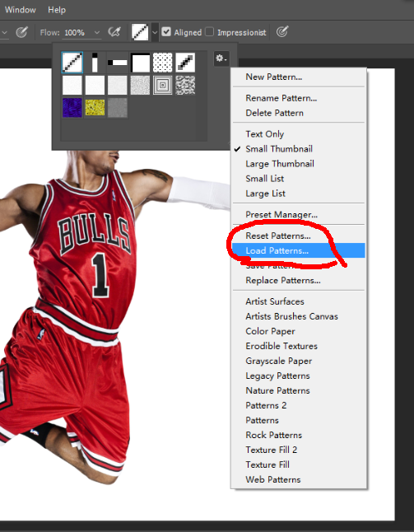Expand the pattern picker dropdown arrow
The image size is (414, 532).
pos(155,33)
